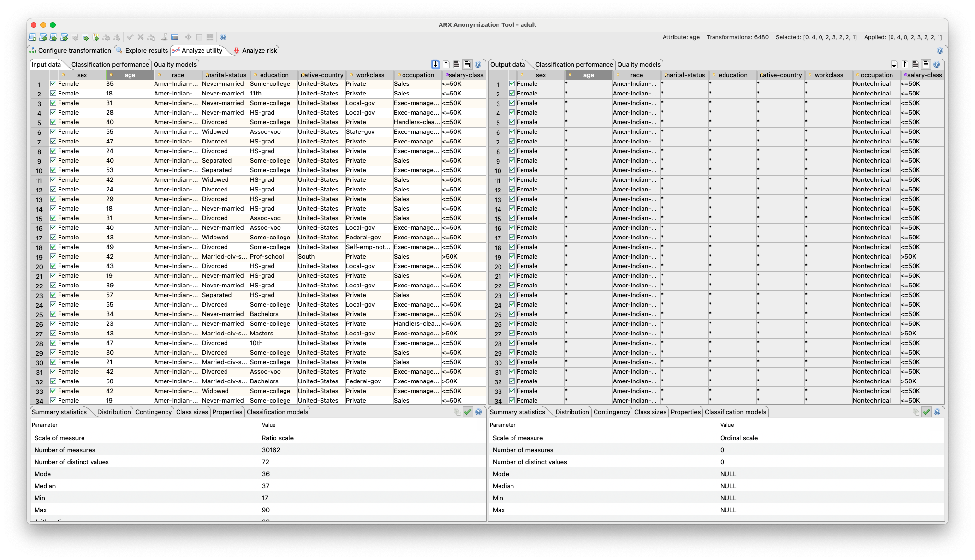Click the blue help icon in main toolbar
Image resolution: width=975 pixels, height=560 pixels.
223,37
